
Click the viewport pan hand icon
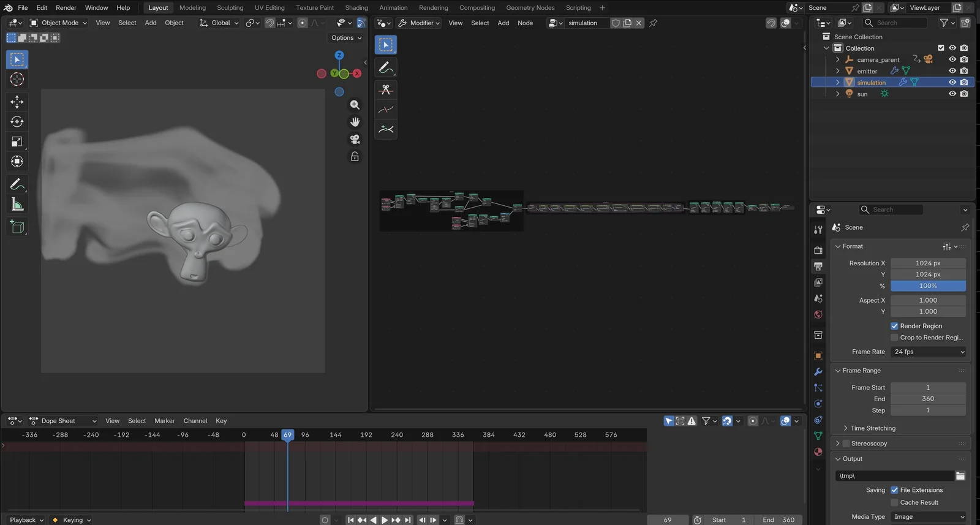point(355,122)
